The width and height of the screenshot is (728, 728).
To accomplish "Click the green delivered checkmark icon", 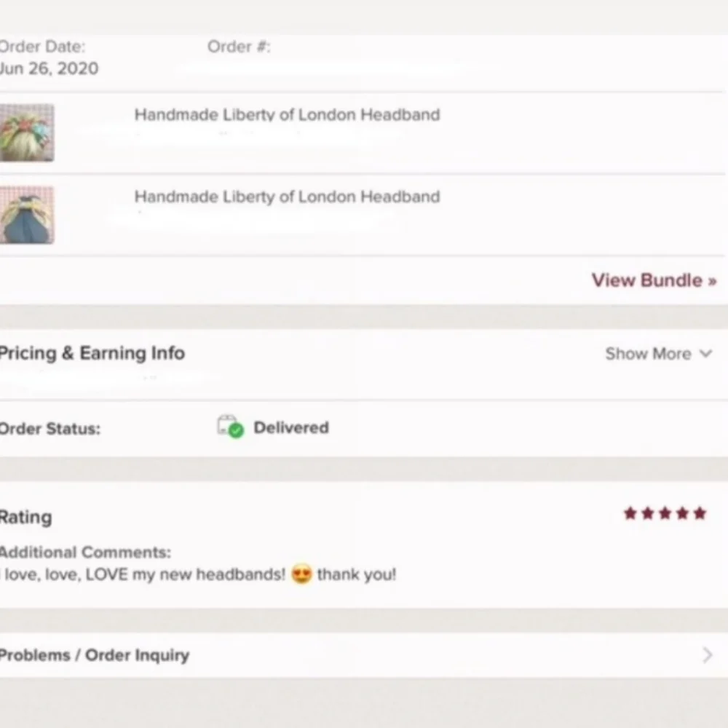I will 236,430.
